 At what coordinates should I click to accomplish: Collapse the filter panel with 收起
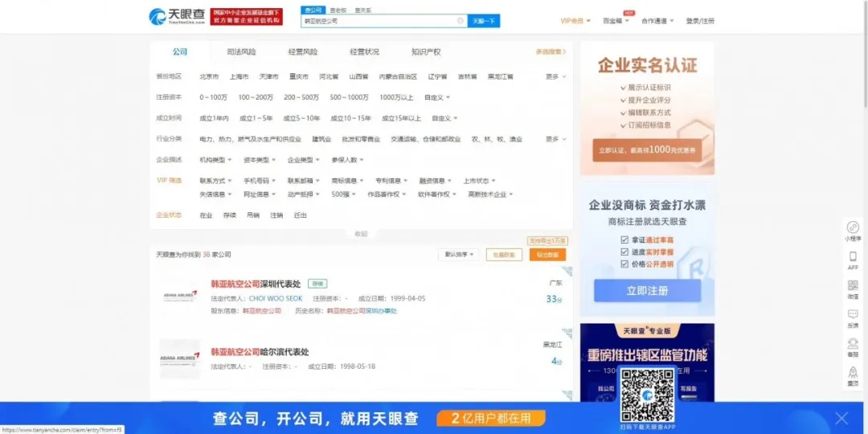361,234
